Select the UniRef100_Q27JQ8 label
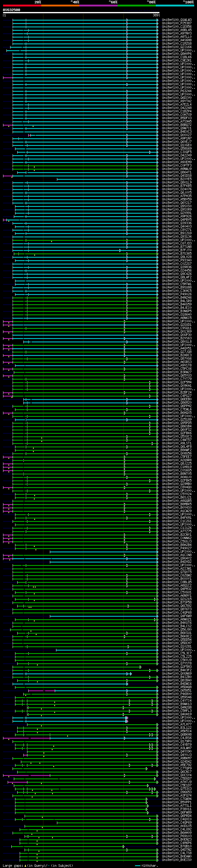Viewport: 197px width, 868px height. [x=177, y=352]
